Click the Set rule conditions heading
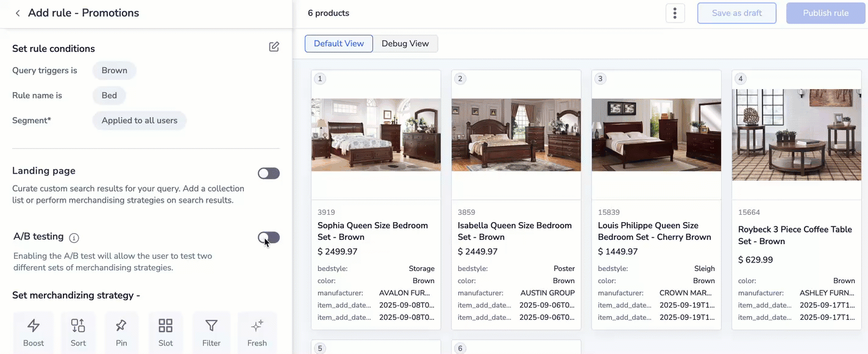Viewport: 868px width, 354px height. pos(54,48)
